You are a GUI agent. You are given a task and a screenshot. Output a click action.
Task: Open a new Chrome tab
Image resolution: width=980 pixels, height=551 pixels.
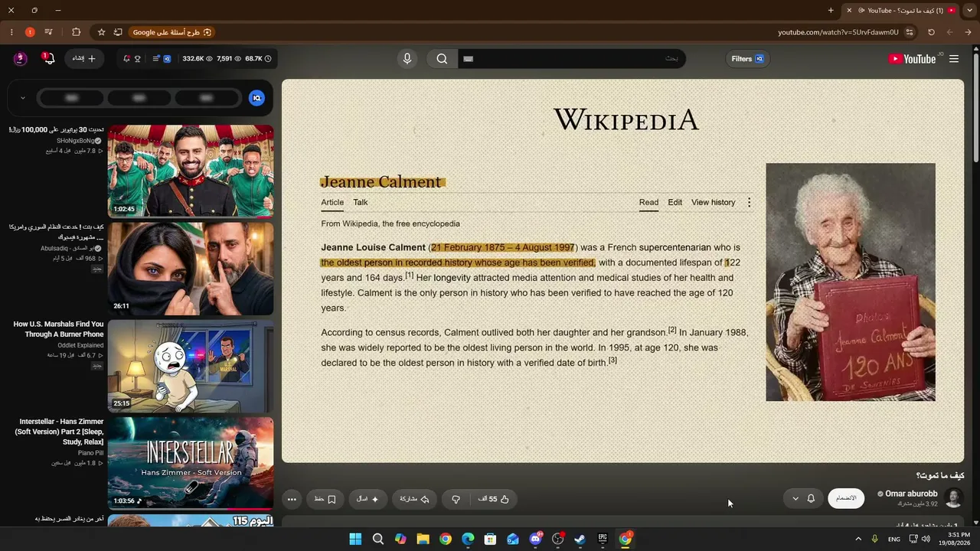pyautogui.click(x=831, y=10)
